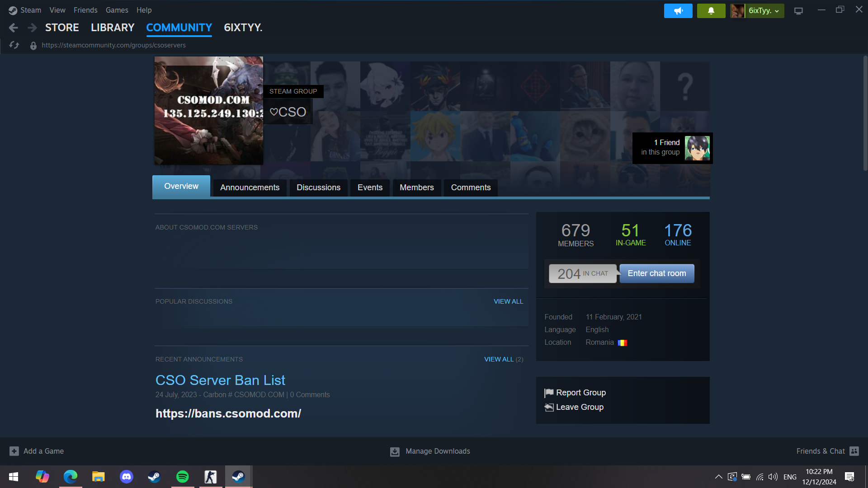Click the back navigation arrow
This screenshot has height=488, width=868.
click(14, 28)
